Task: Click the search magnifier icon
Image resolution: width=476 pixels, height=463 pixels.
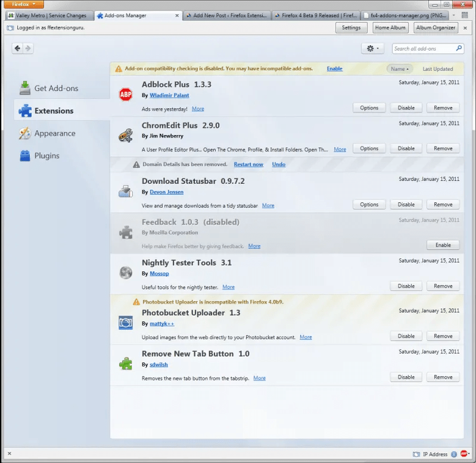Action: (x=459, y=48)
